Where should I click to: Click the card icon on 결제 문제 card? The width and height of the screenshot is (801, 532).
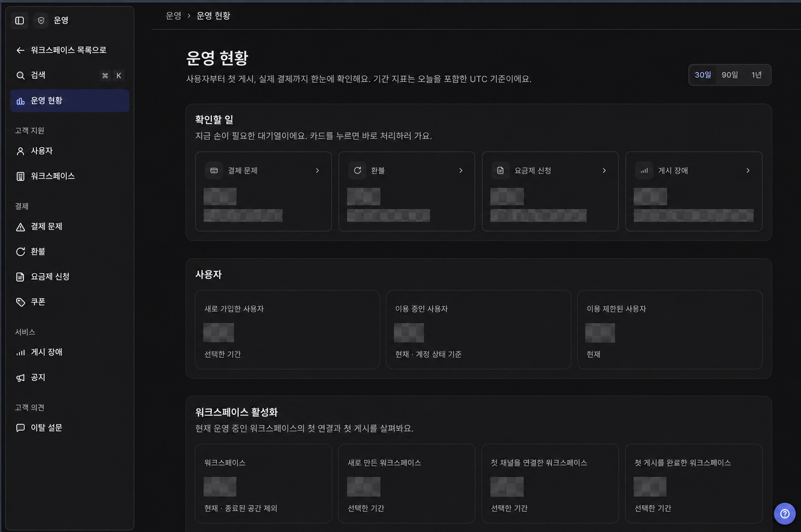[x=214, y=170]
